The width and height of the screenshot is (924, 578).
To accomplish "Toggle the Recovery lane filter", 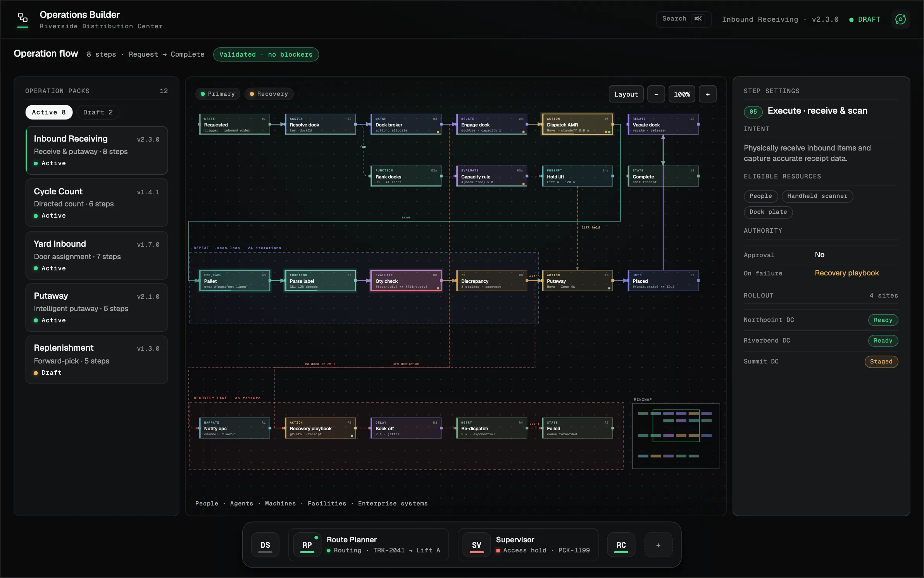I will (269, 94).
